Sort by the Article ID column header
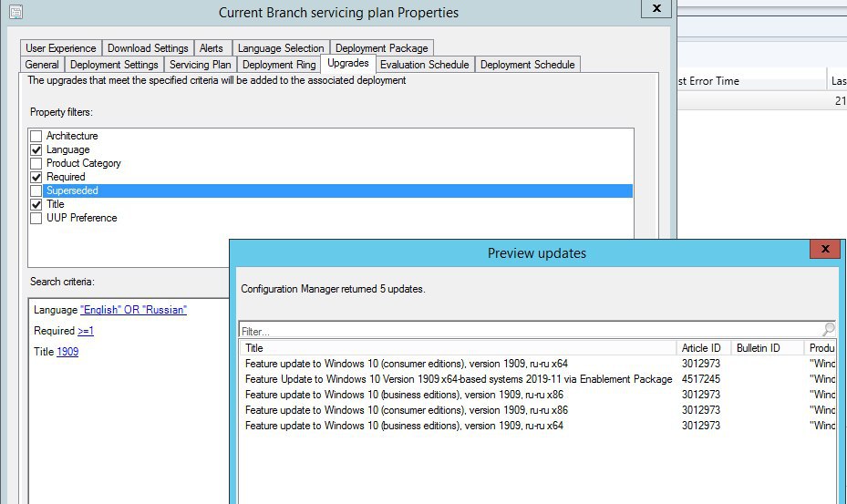Screen dimensions: 847x504 [x=703, y=348]
